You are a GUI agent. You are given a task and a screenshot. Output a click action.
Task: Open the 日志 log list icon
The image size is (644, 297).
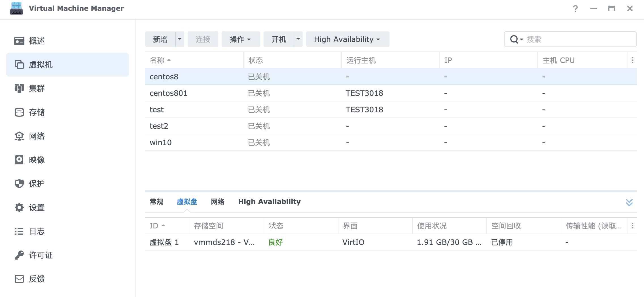pyautogui.click(x=19, y=231)
